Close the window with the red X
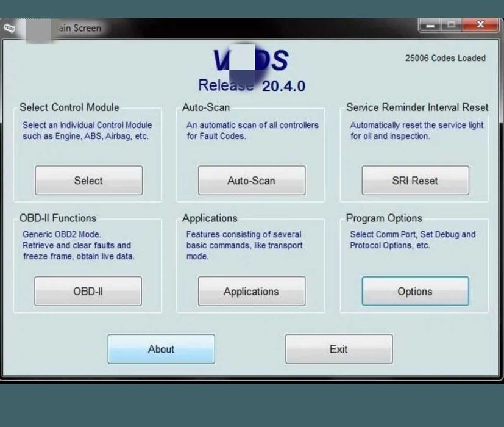 point(480,25)
